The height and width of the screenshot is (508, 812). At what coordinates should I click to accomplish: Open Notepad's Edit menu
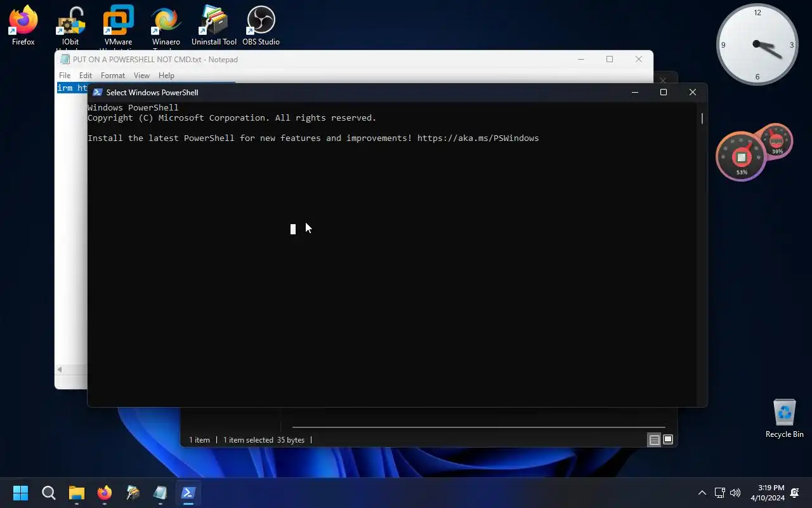[x=86, y=76]
